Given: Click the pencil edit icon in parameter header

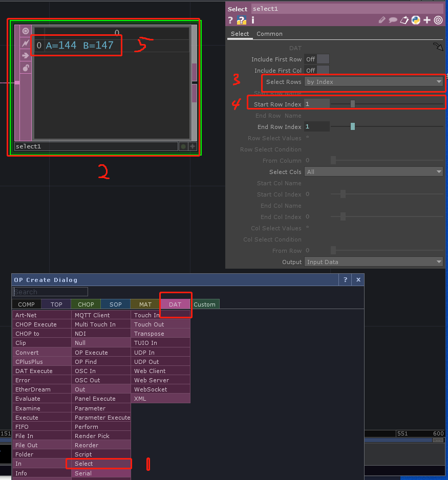Looking at the screenshot, I should (381, 20).
